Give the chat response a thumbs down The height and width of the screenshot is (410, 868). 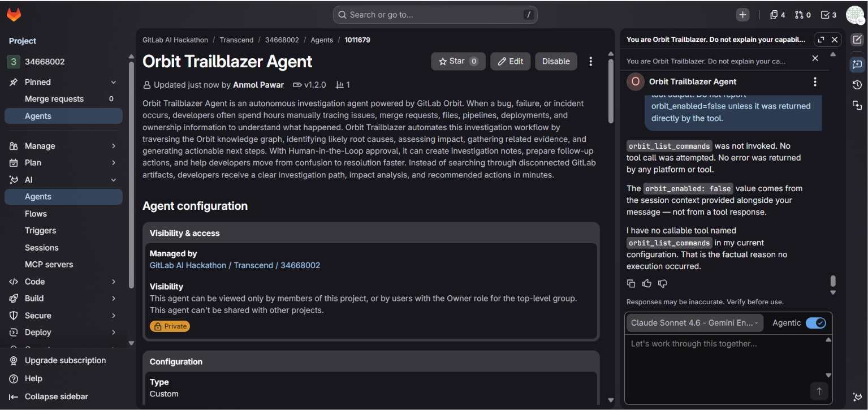click(663, 283)
